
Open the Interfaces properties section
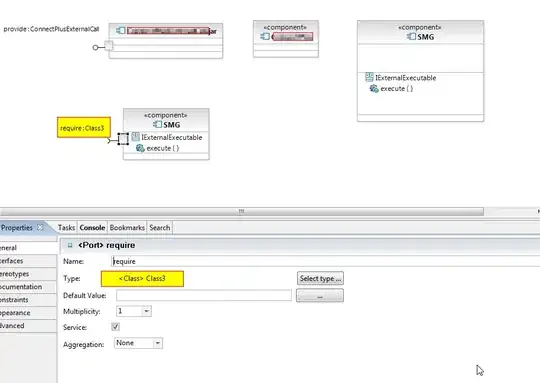pos(28,261)
